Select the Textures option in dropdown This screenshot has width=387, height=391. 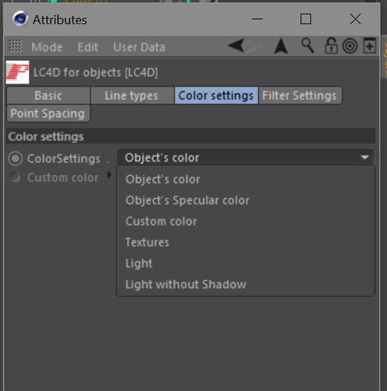(x=147, y=242)
